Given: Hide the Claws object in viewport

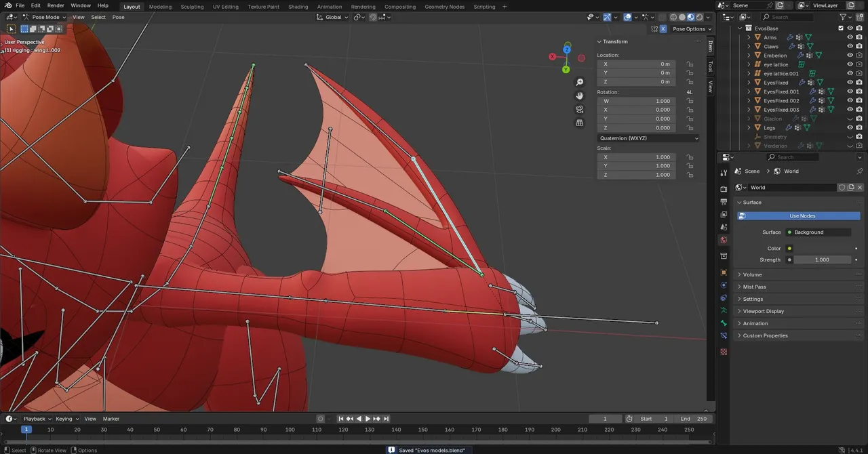Looking at the screenshot, I should pos(850,46).
